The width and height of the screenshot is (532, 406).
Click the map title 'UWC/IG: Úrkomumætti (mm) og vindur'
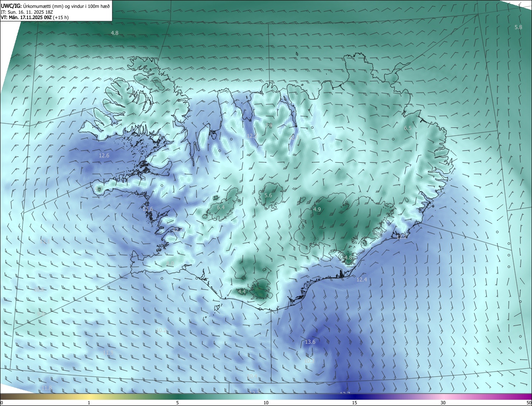tap(55, 6)
